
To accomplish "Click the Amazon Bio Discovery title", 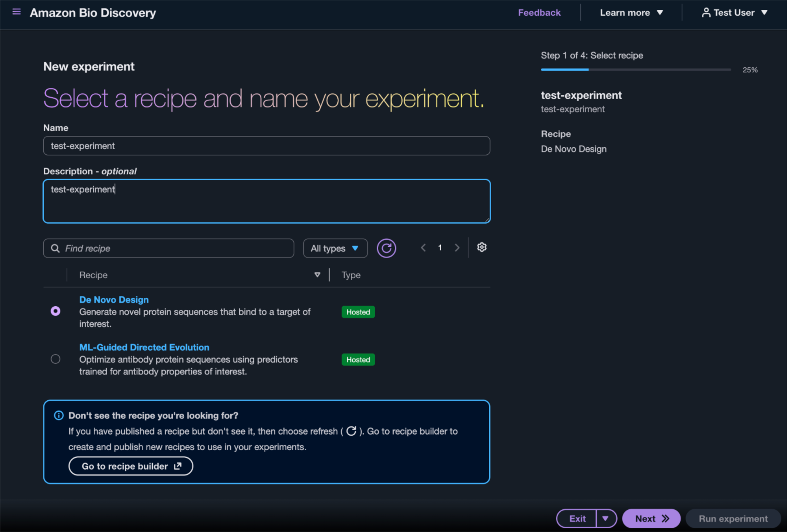I will [93, 13].
